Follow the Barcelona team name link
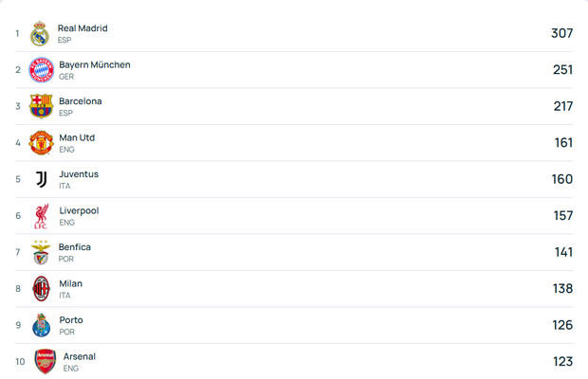 pyautogui.click(x=81, y=101)
